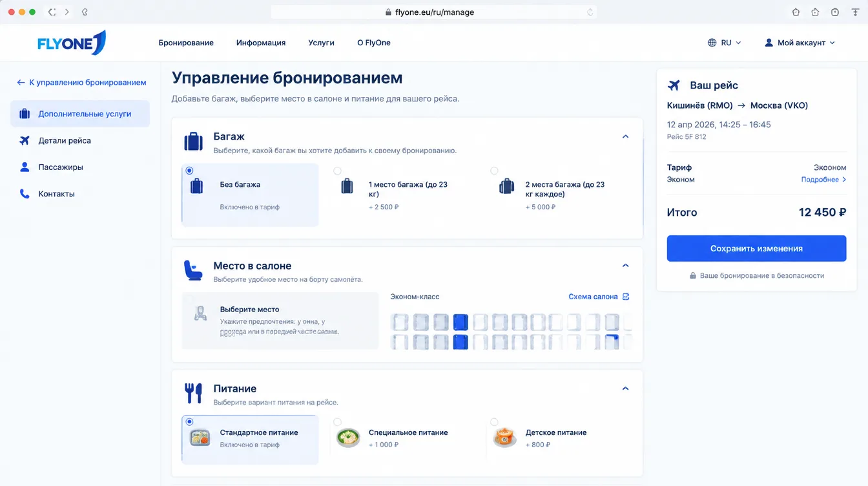Click the Специальное питание dish image
The width and height of the screenshot is (868, 486).
pyautogui.click(x=348, y=438)
